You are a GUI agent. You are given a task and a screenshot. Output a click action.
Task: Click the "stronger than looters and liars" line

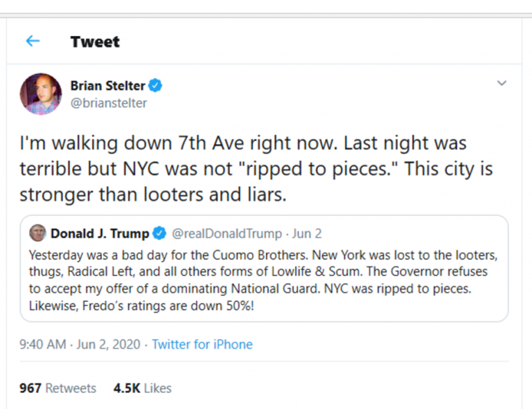[152, 194]
